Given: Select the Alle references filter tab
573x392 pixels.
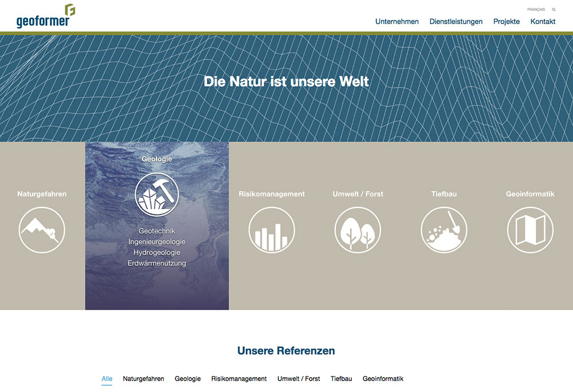Looking at the screenshot, I should tap(107, 379).
